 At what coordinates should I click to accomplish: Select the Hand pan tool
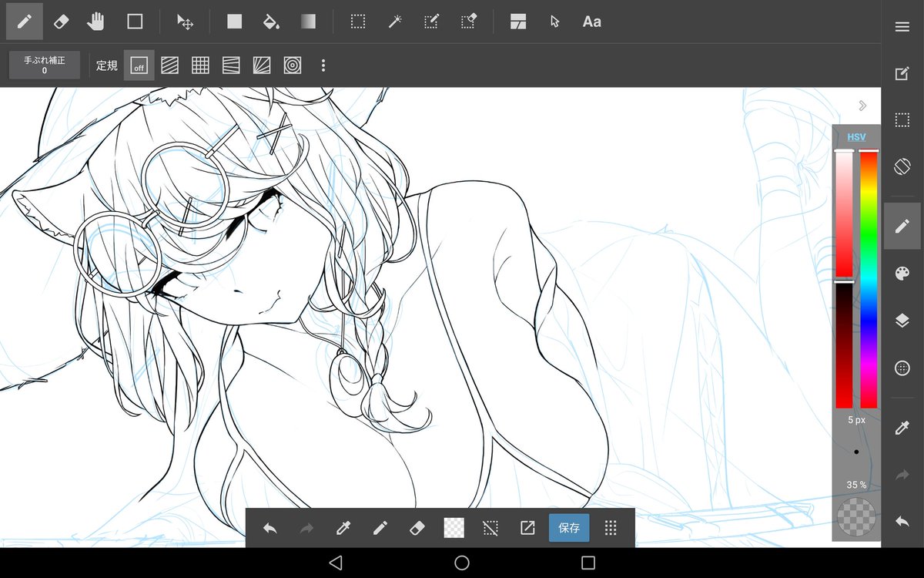pyautogui.click(x=96, y=22)
